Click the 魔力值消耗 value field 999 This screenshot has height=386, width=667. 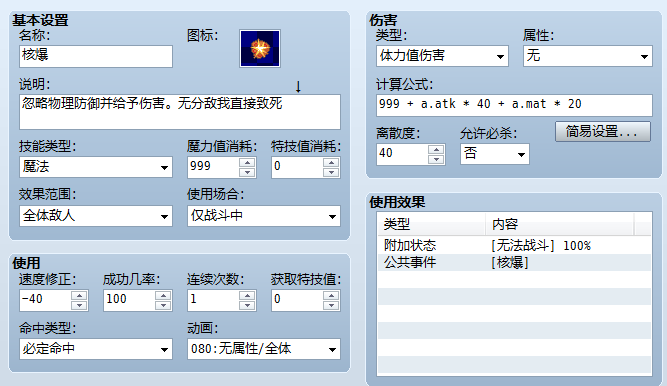214,167
